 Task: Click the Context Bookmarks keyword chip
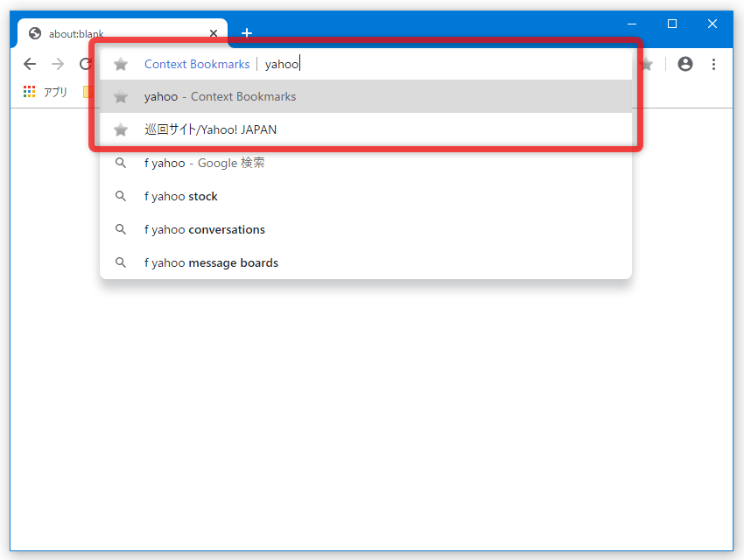coord(197,64)
